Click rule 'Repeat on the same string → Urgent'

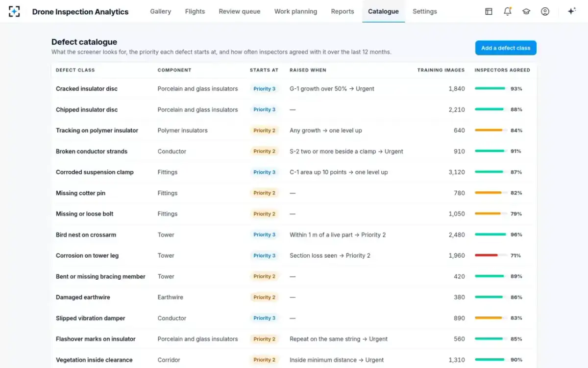pyautogui.click(x=339, y=339)
